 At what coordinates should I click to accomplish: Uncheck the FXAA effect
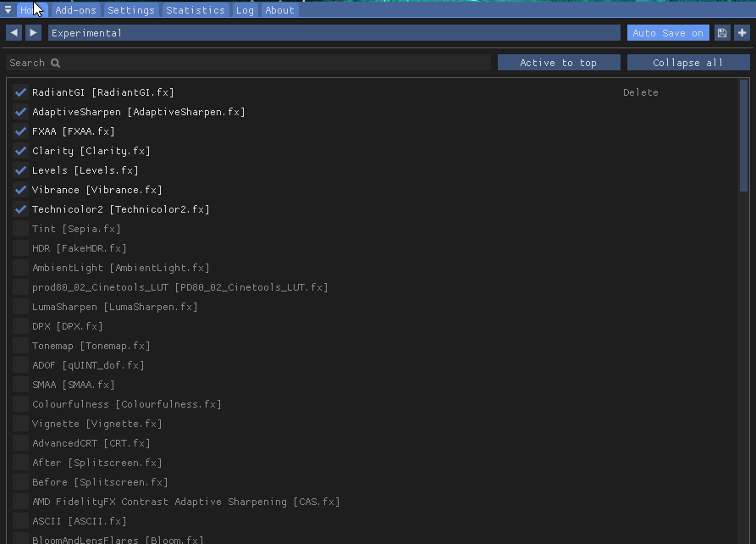point(20,131)
